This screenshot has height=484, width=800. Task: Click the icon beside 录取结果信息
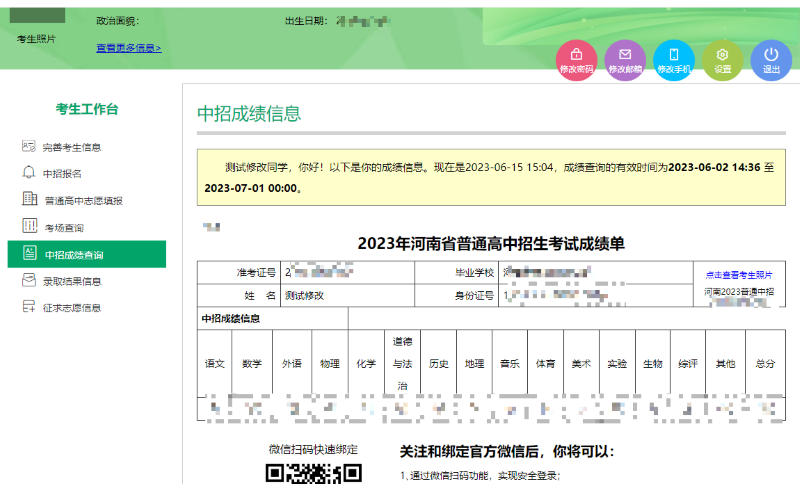tap(29, 280)
